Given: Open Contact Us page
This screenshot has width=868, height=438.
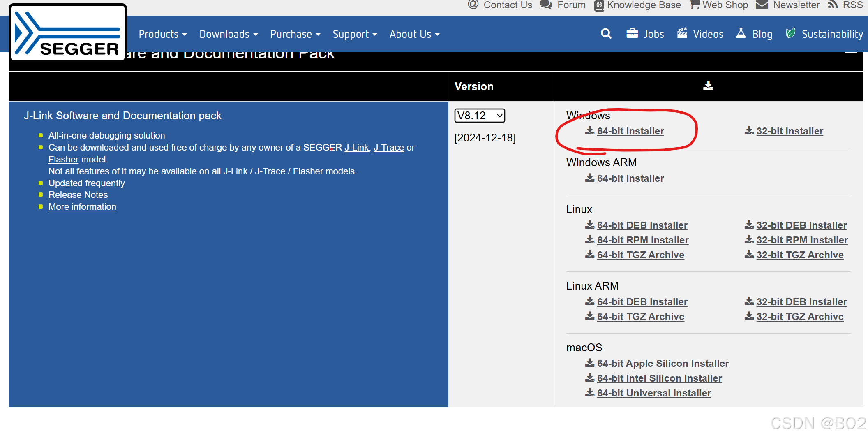Looking at the screenshot, I should tap(508, 5).
